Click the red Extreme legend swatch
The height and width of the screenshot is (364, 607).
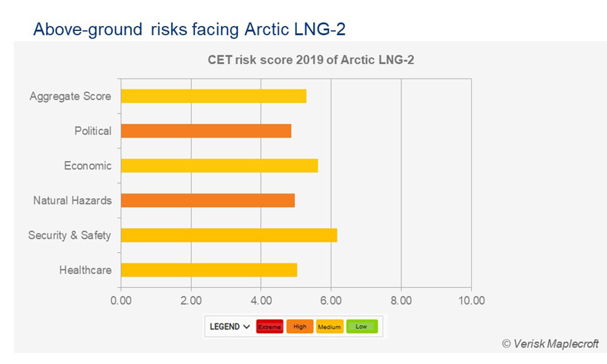pyautogui.click(x=269, y=327)
